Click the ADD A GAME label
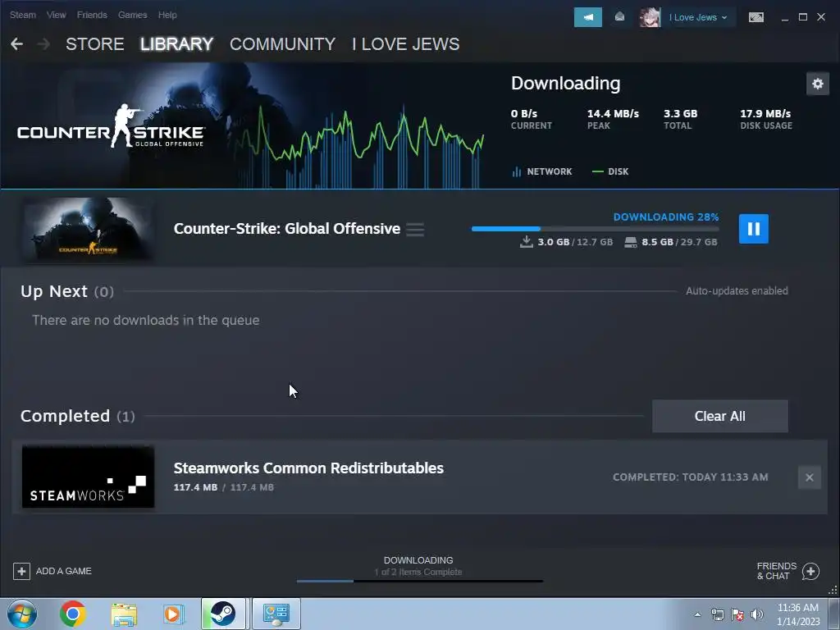Viewport: 840px width, 630px height. click(64, 571)
